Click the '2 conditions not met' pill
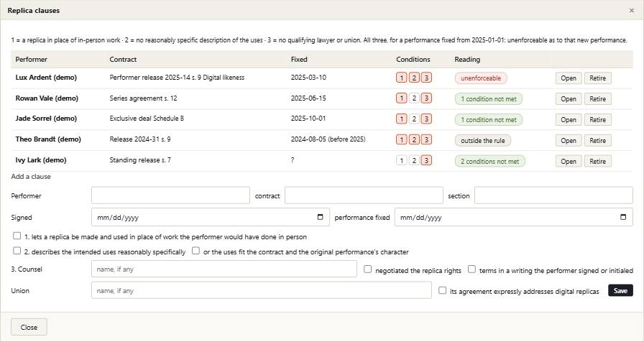Image resolution: width=644 pixels, height=342 pixels. (489, 162)
